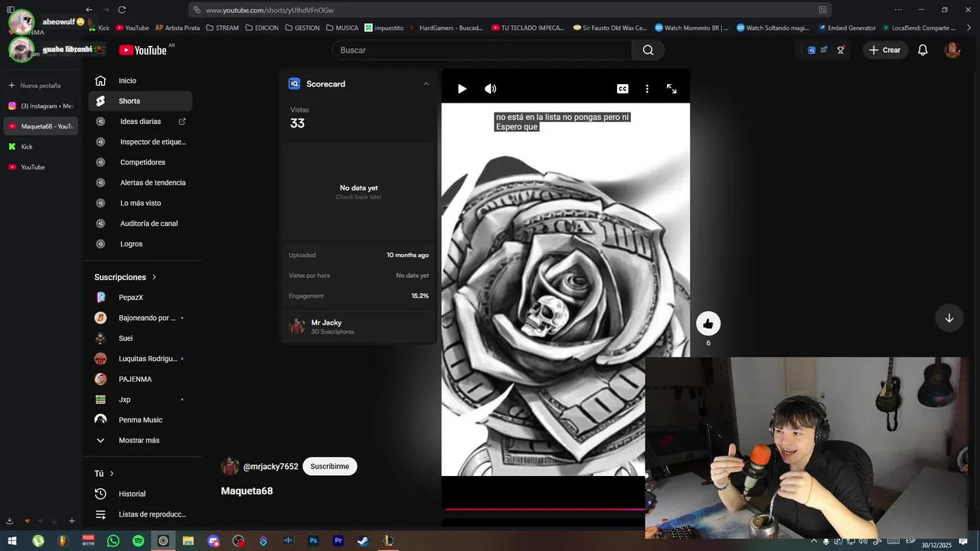This screenshot has width=980, height=551.
Task: Open Penma Music subscription channel
Action: [140, 420]
